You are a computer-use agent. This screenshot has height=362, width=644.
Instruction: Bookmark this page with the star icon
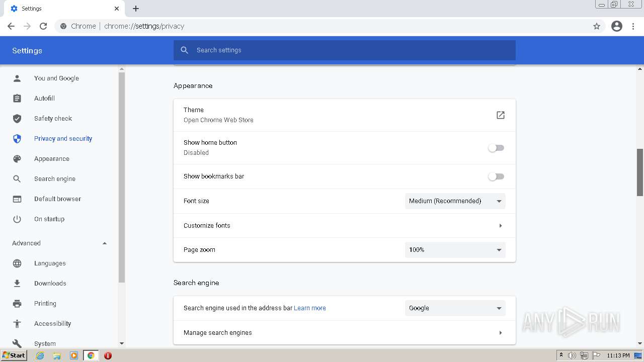click(597, 26)
